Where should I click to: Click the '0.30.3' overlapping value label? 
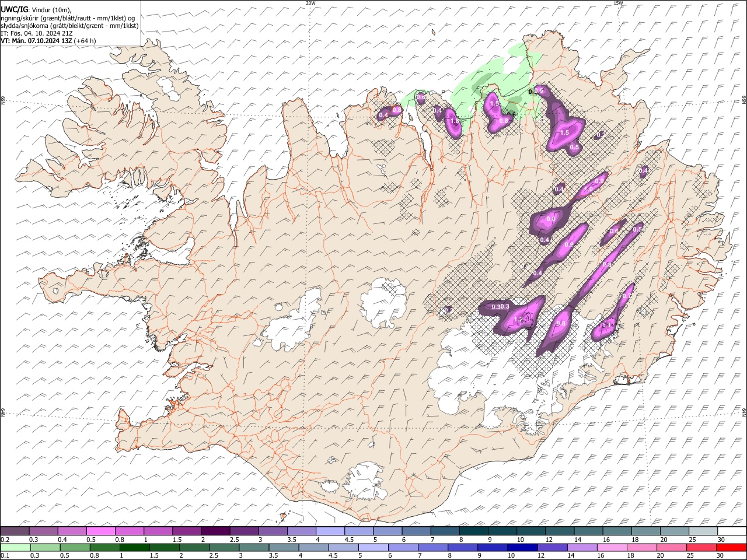point(501,307)
